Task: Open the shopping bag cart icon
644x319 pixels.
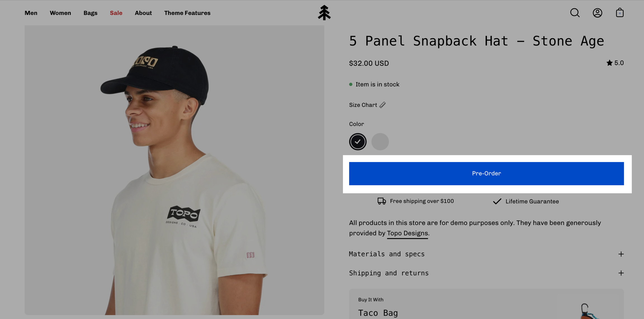Action: tap(620, 13)
